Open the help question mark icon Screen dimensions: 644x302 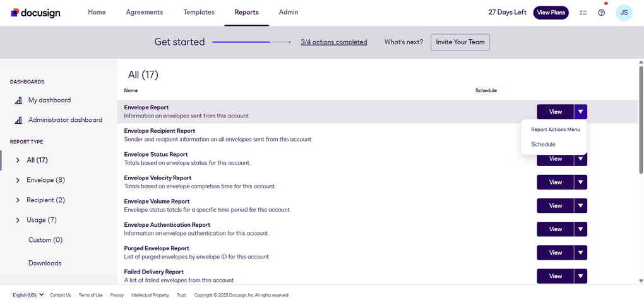[601, 13]
